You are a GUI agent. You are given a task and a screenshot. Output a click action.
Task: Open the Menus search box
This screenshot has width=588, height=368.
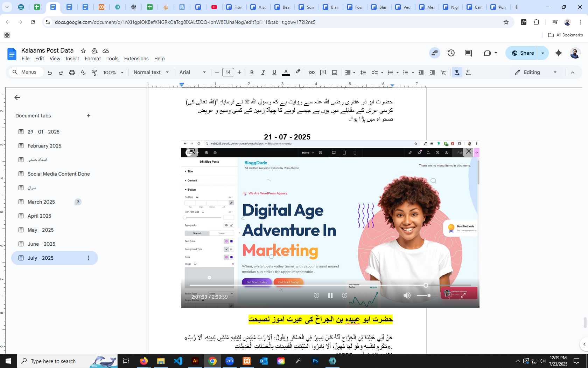pos(26,72)
